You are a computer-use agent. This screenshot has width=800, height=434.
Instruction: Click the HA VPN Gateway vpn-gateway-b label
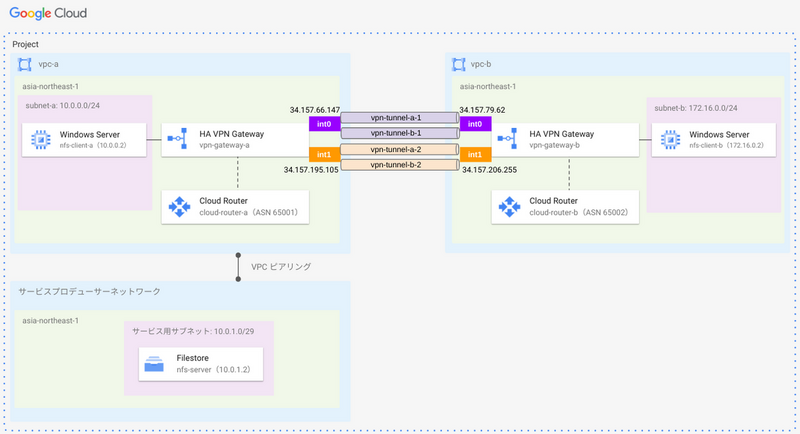tap(562, 139)
